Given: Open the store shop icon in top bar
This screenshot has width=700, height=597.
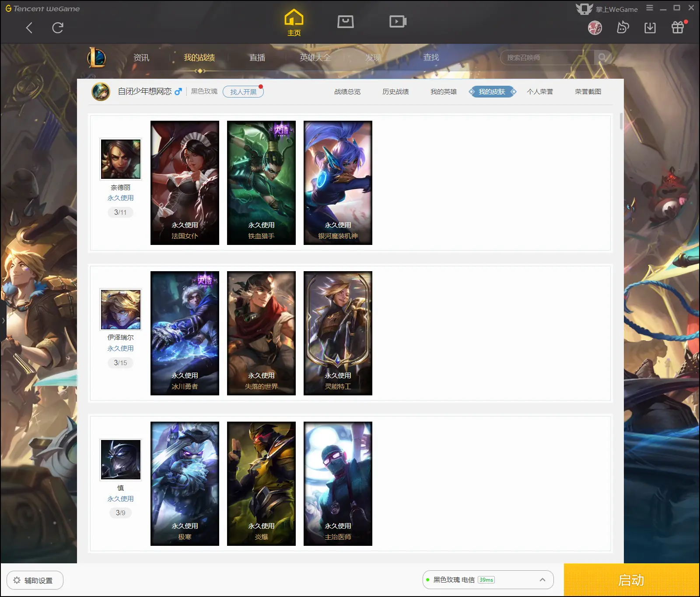Looking at the screenshot, I should click(346, 21).
